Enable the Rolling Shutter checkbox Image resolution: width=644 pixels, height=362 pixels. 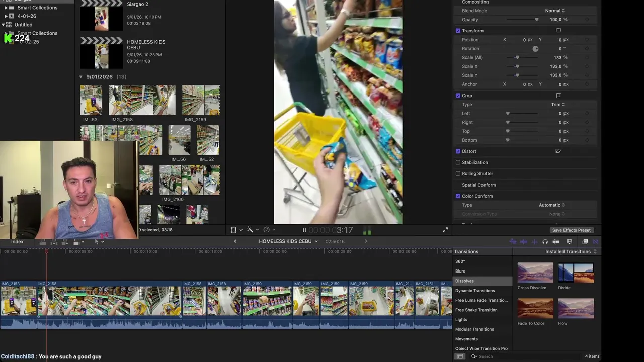(458, 174)
